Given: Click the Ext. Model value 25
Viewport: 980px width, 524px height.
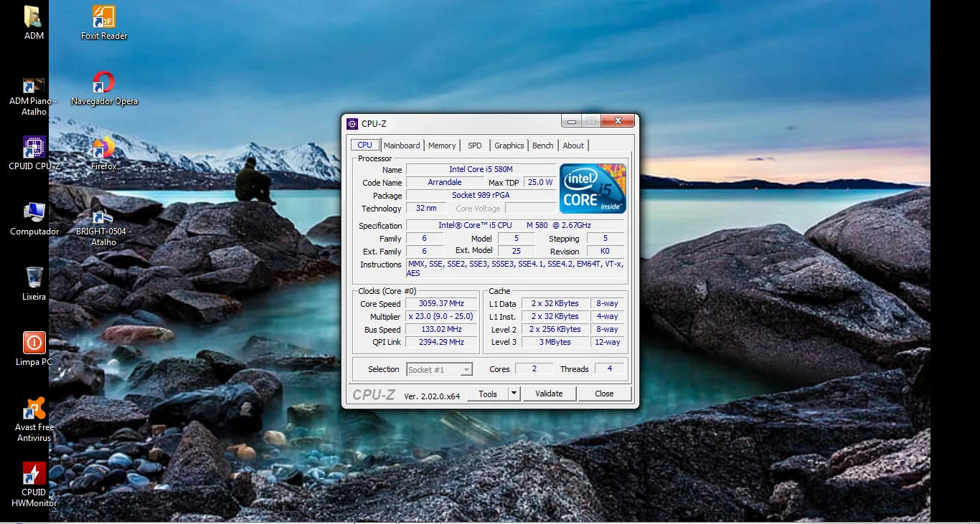Looking at the screenshot, I should tap(517, 251).
